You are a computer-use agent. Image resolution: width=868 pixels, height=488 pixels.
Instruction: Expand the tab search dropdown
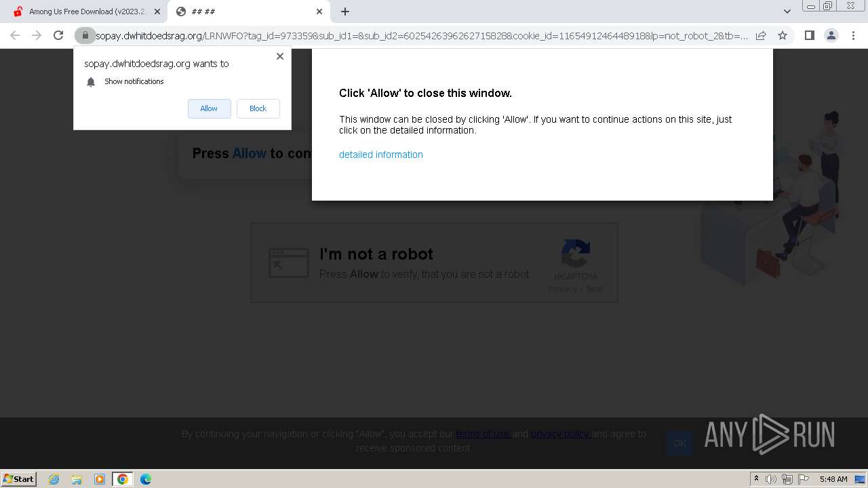787,12
